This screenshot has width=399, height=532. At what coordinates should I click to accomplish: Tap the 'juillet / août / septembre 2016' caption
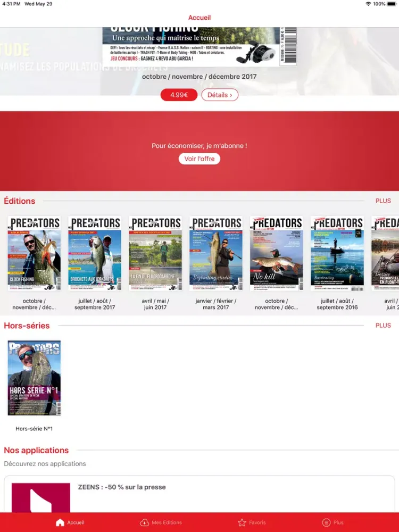click(337, 304)
